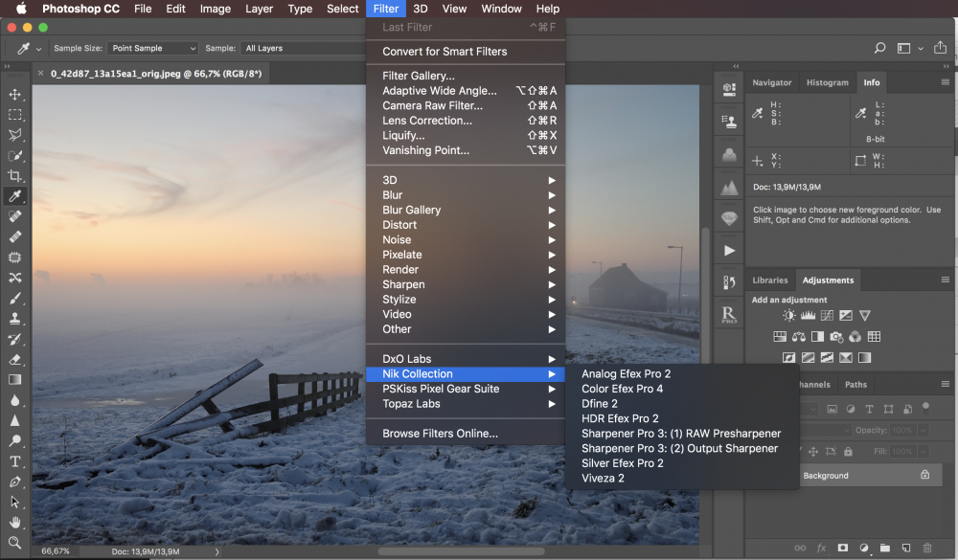The image size is (958, 560).
Task: Click the zoom percentage field 66,67%
Action: coord(55,551)
